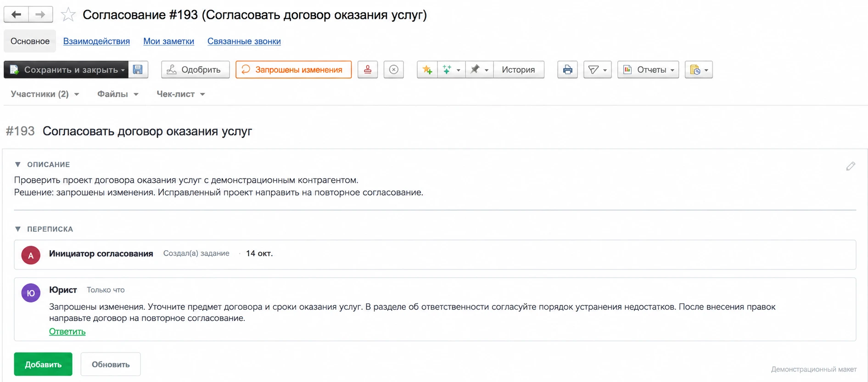Viewport: 868px width, 382px height.
Task: Click the 'Ответить' reply link
Action: 67,331
